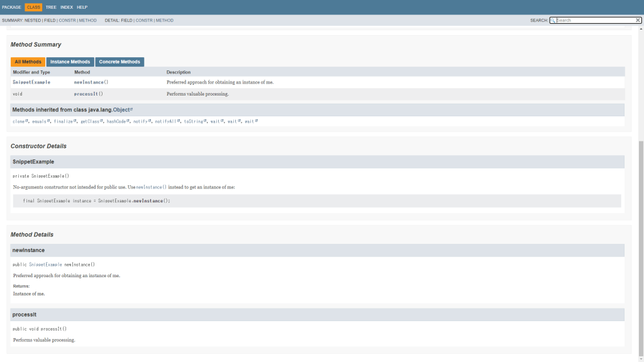Open the TREE navigation item

pos(51,7)
